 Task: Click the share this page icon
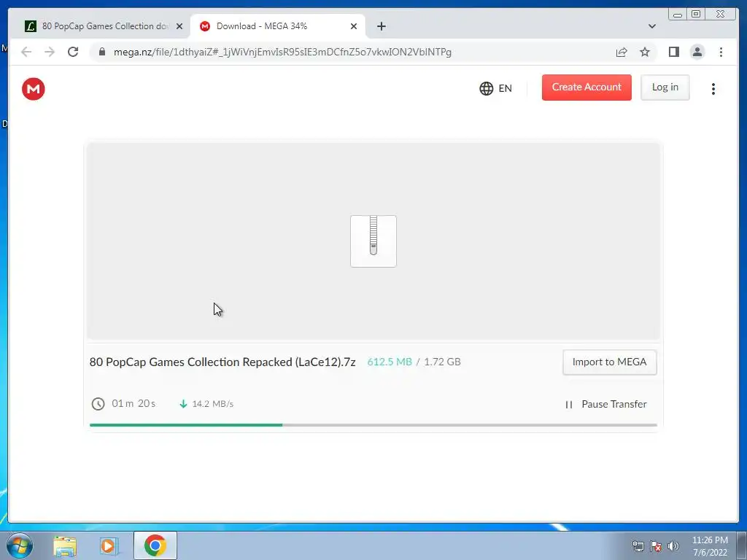click(622, 52)
